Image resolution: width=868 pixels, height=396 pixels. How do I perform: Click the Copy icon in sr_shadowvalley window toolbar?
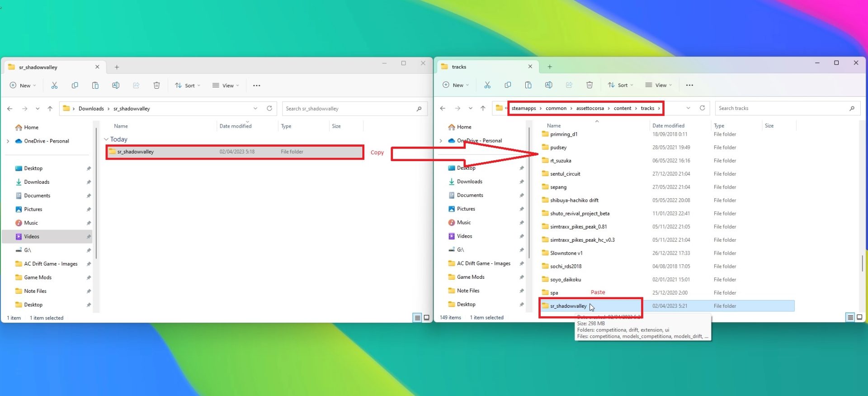75,86
